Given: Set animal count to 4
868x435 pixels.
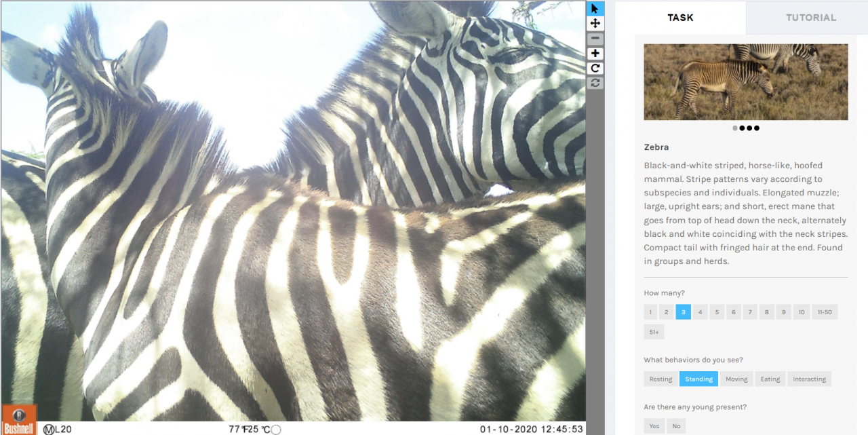Looking at the screenshot, I should pyautogui.click(x=701, y=312).
